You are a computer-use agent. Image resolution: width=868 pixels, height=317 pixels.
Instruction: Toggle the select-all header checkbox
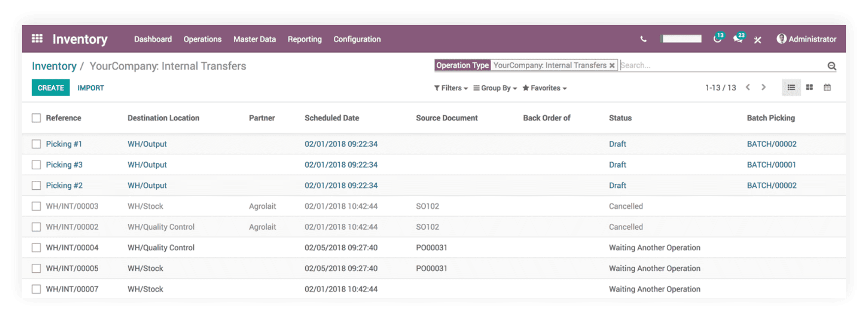point(36,118)
